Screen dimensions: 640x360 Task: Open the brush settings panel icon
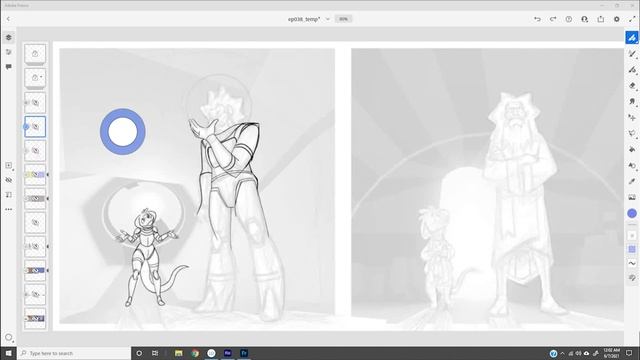coord(632,278)
